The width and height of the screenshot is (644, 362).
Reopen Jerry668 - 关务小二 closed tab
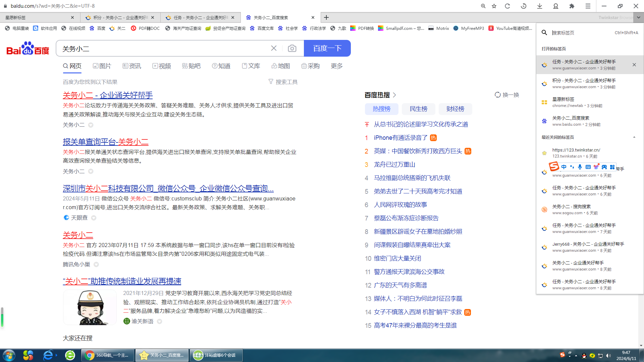(x=590, y=247)
